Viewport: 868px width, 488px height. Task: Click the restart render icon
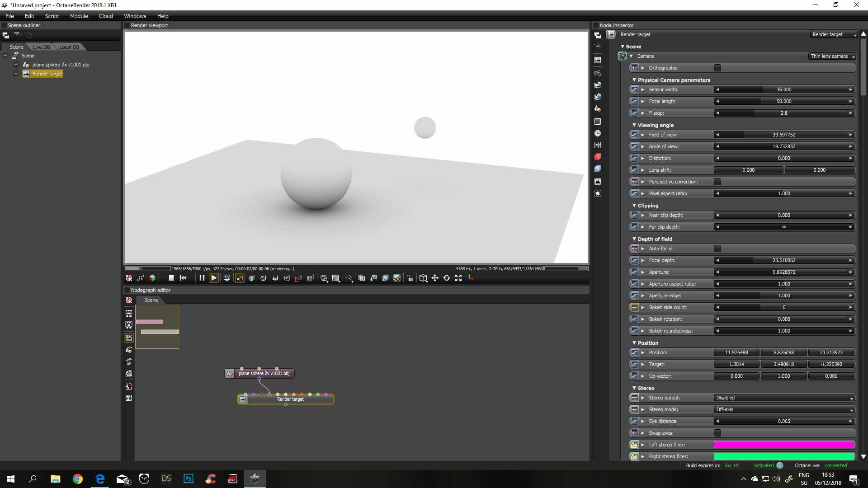click(x=183, y=278)
